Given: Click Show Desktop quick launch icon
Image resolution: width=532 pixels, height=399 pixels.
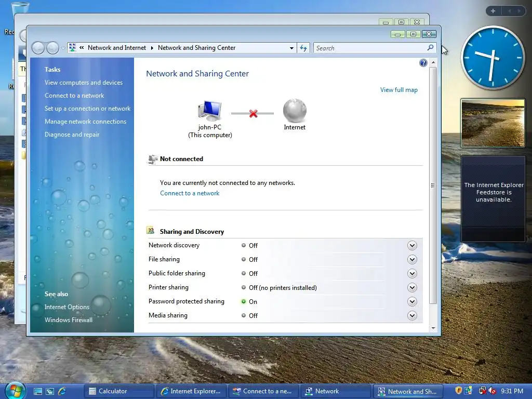Looking at the screenshot, I should pos(37,391).
